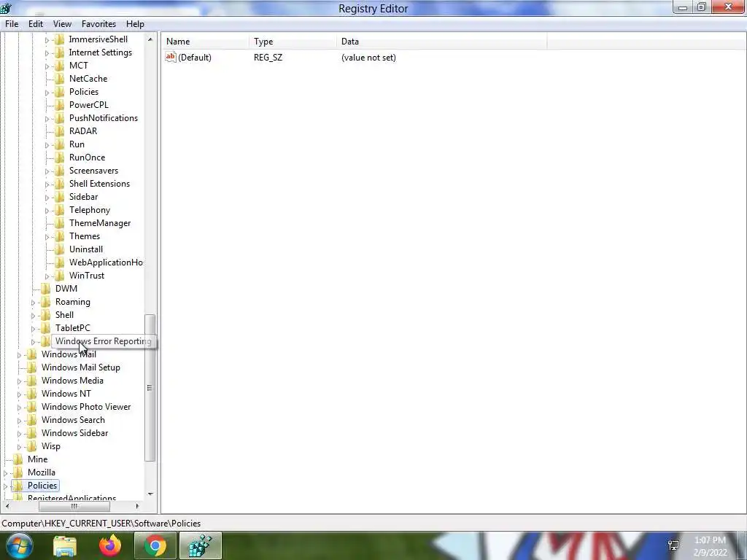Expand the Telephony key
The image size is (747, 560).
47,211
